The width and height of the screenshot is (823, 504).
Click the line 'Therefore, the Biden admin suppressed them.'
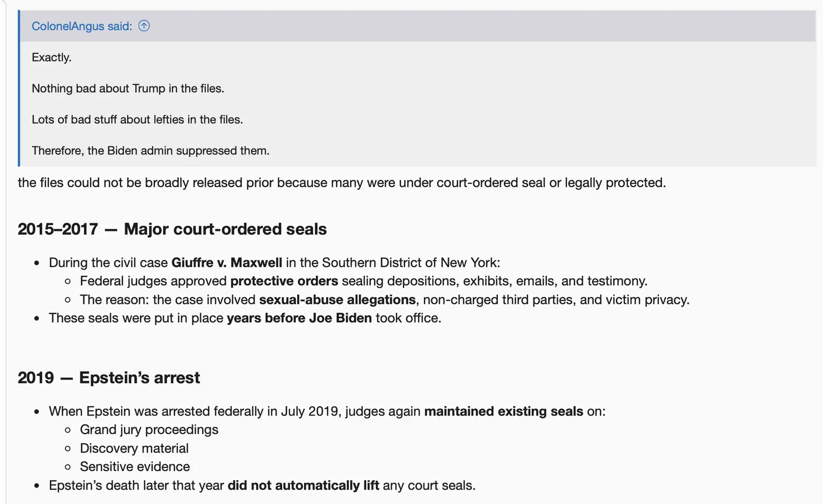(x=151, y=150)
